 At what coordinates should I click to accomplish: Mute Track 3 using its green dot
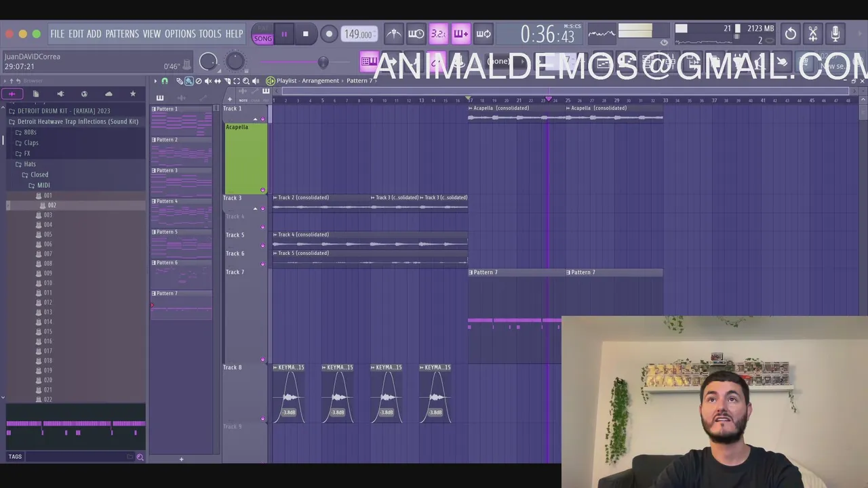coord(262,208)
